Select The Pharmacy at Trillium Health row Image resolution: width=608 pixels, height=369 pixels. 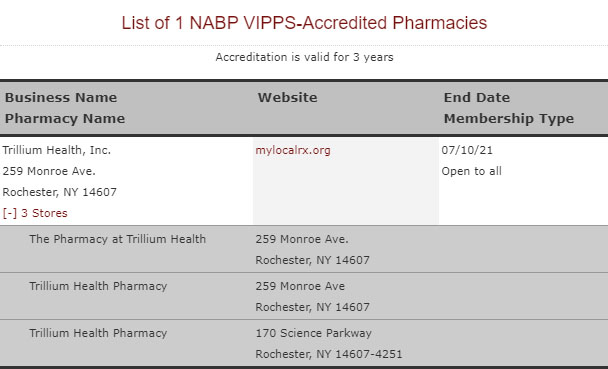[x=304, y=249]
